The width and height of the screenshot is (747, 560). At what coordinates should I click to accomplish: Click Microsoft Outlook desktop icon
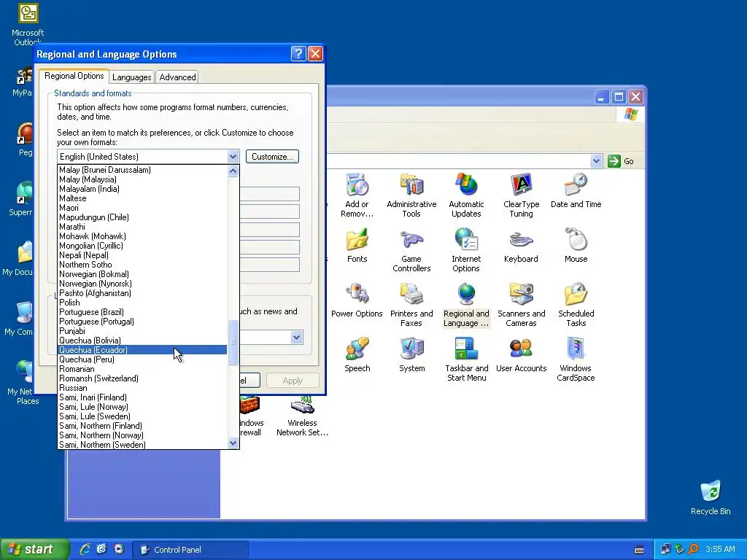point(28,13)
